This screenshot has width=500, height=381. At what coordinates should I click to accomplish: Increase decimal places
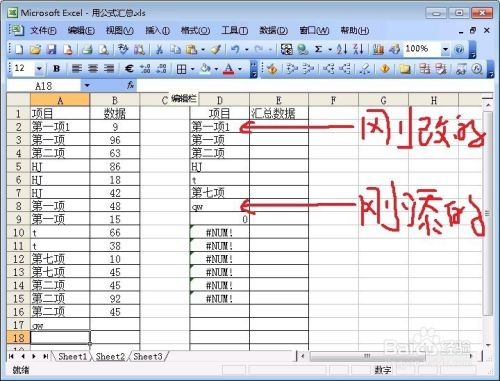[x=145, y=69]
